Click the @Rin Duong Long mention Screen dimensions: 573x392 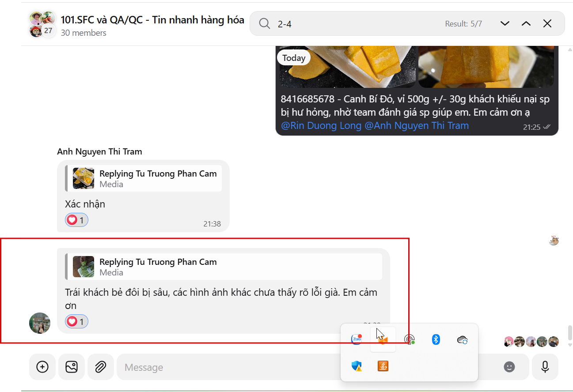321,126
